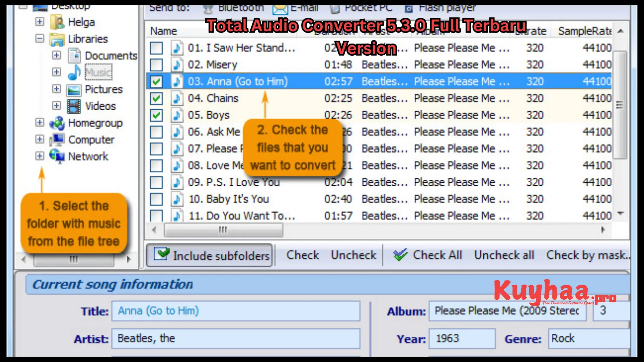Screen dimensions: 644x362
Task: Click the music note icon for Boys
Action: coord(176,115)
